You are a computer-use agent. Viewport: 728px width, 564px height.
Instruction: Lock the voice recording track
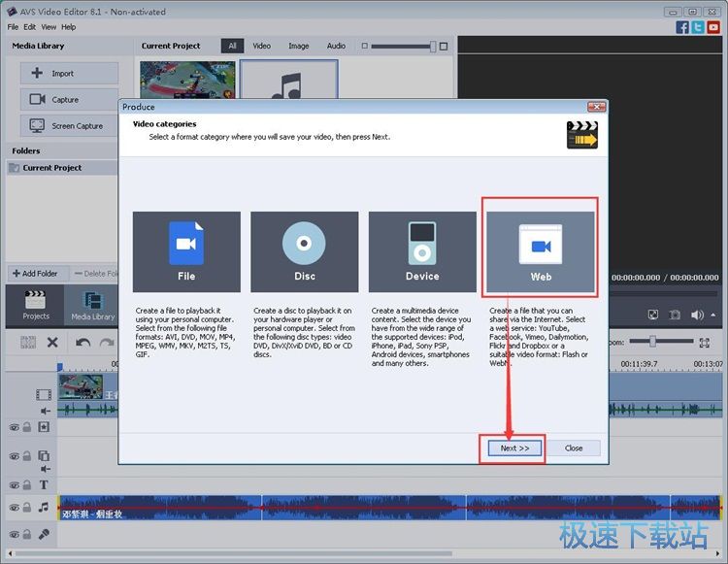[x=27, y=534]
